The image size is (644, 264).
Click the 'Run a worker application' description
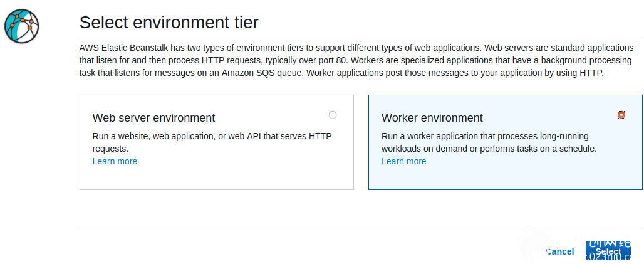pyautogui.click(x=489, y=142)
